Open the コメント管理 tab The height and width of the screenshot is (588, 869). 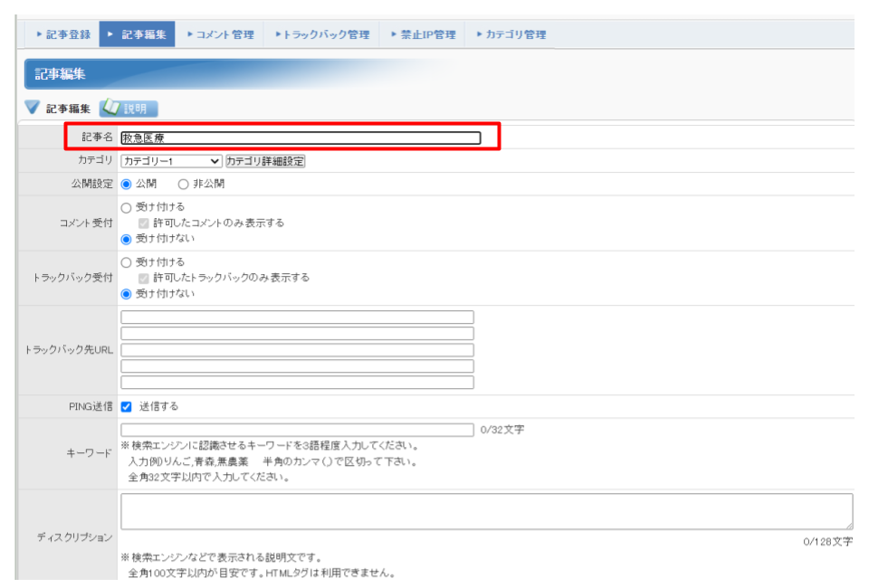pos(220,34)
